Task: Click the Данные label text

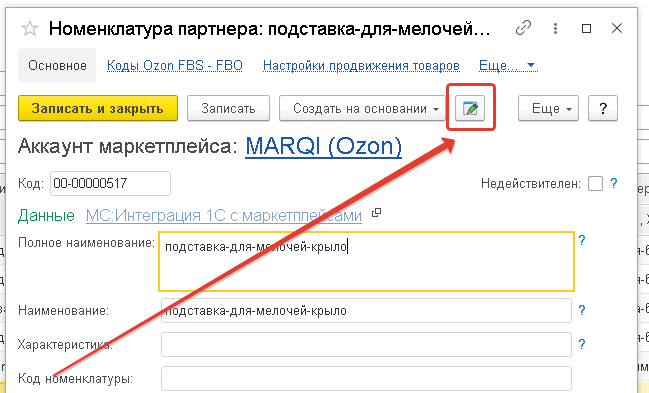Action: coord(46,215)
